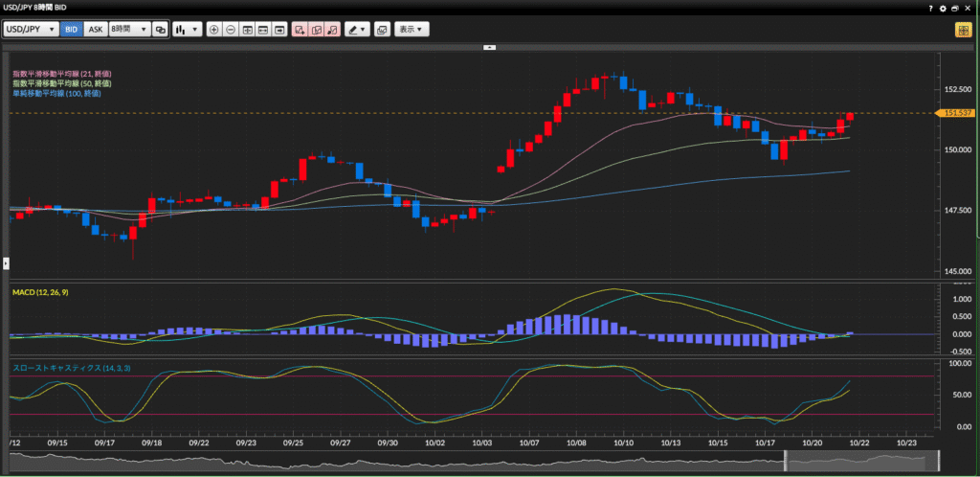980x477 pixels.
Task: Click the time range navigator bar at bottom
Action: (x=479, y=462)
